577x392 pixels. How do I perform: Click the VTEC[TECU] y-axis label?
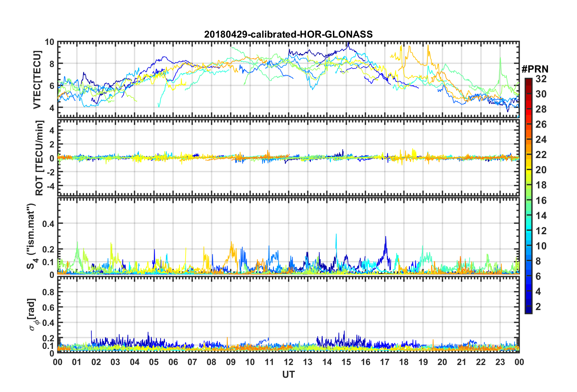point(37,80)
